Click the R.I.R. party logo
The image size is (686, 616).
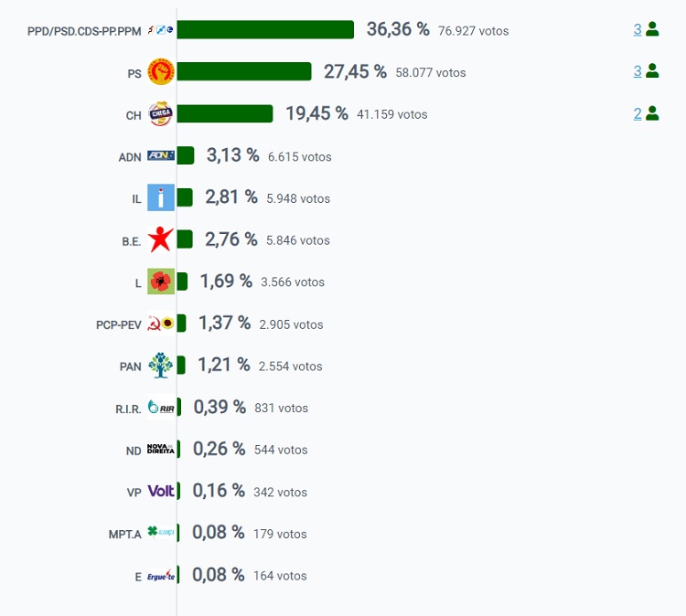tap(161, 408)
